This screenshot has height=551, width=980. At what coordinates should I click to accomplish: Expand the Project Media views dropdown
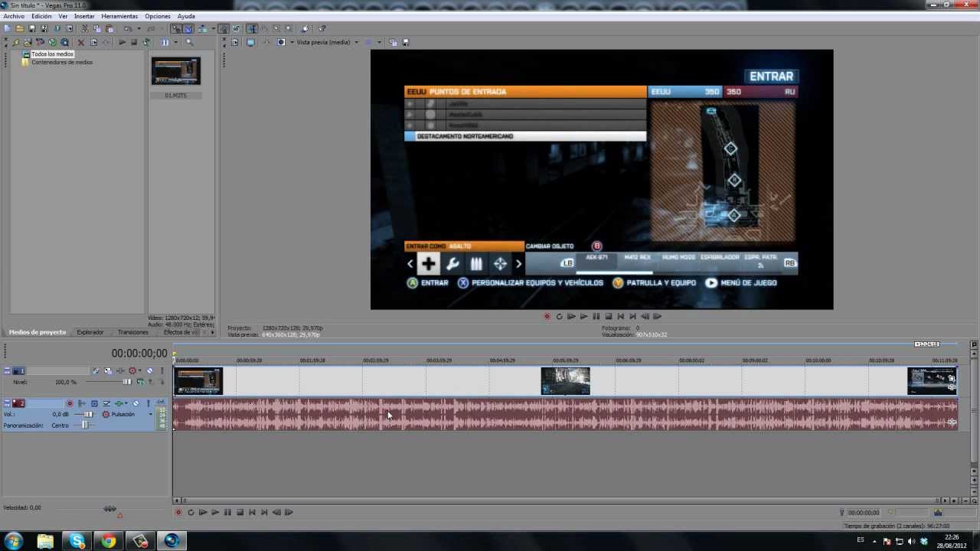176,42
